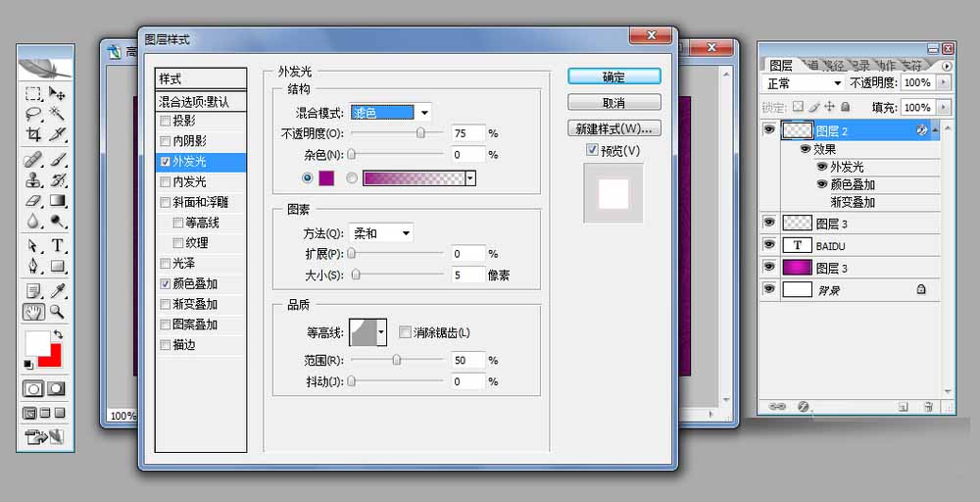Select the Blur tool
Screen dimensions: 980x502
(33, 221)
